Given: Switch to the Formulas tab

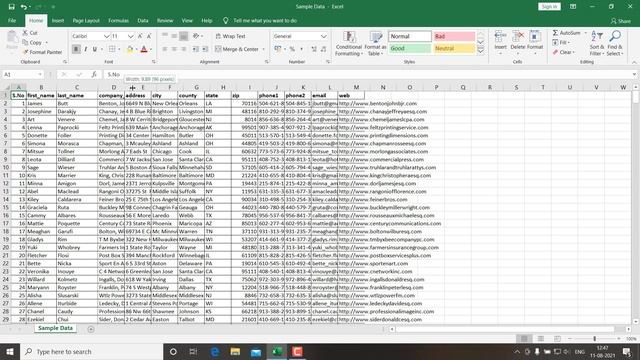Looking at the screenshot, I should 118,20.
